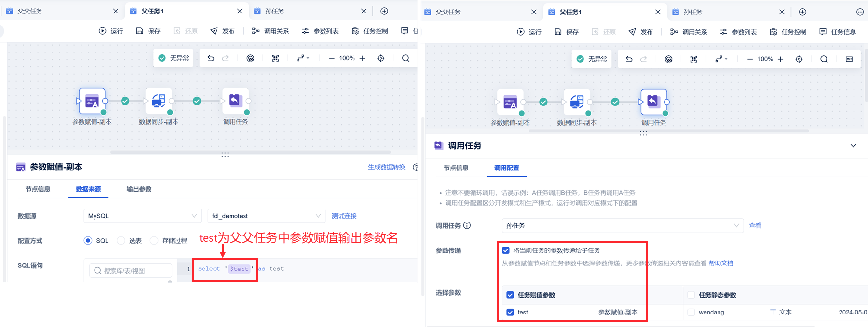Click the zoom out minus in left screenshot

point(332,58)
